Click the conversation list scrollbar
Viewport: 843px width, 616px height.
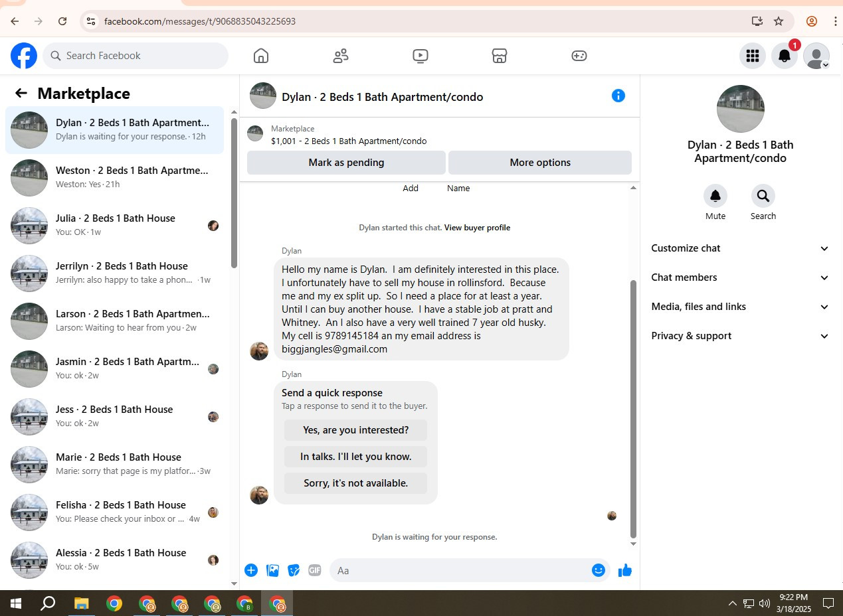pos(234,193)
